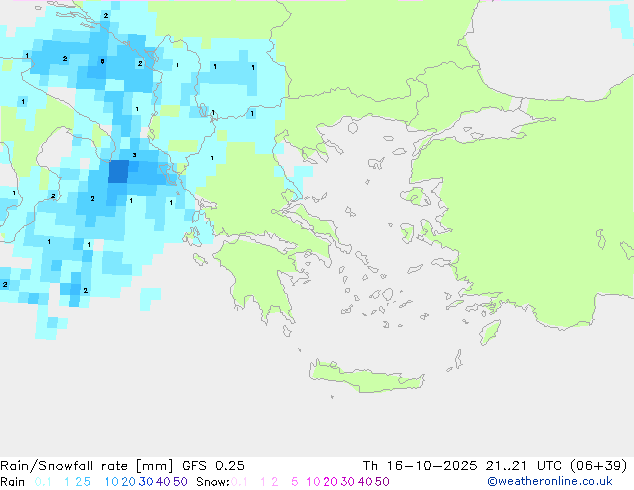The image size is (634, 490).
Task: Click the darkest blue rain cell on map
Action: coord(118,171)
